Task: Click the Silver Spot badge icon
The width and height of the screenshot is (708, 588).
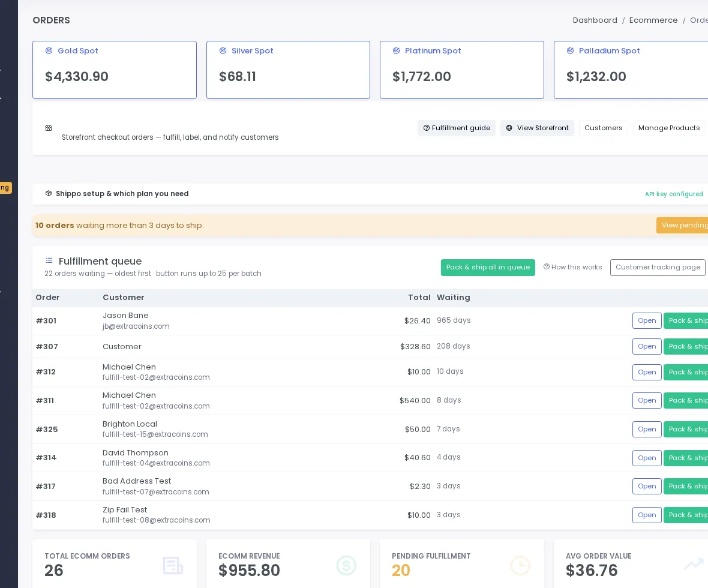Action: (x=223, y=50)
